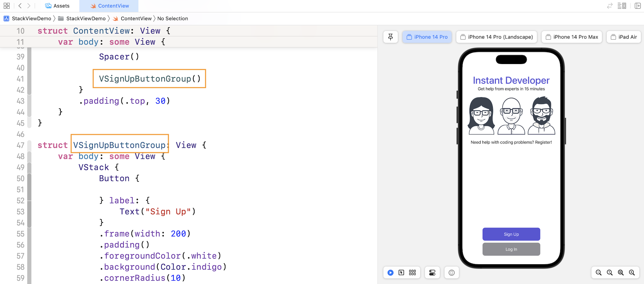Click the .foregroundColor(.white) modifier

pos(160,256)
